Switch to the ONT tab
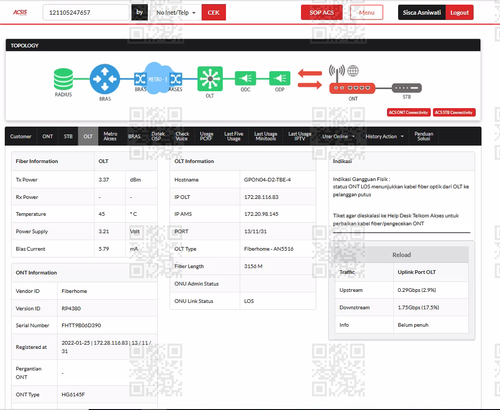The height and width of the screenshot is (410, 500). point(47,136)
